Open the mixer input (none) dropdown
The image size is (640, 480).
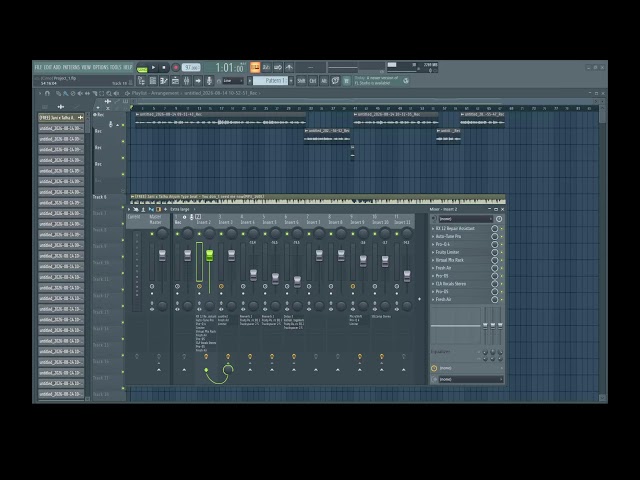click(466, 219)
